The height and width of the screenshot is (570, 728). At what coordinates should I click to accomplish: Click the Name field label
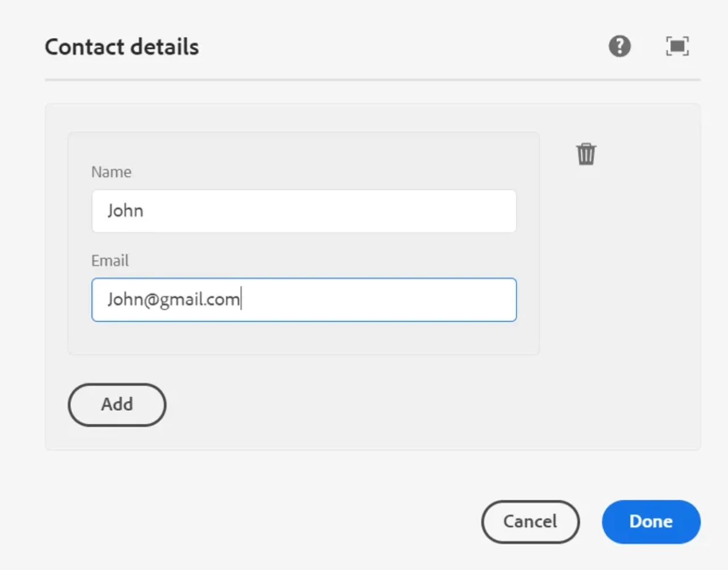pos(111,172)
